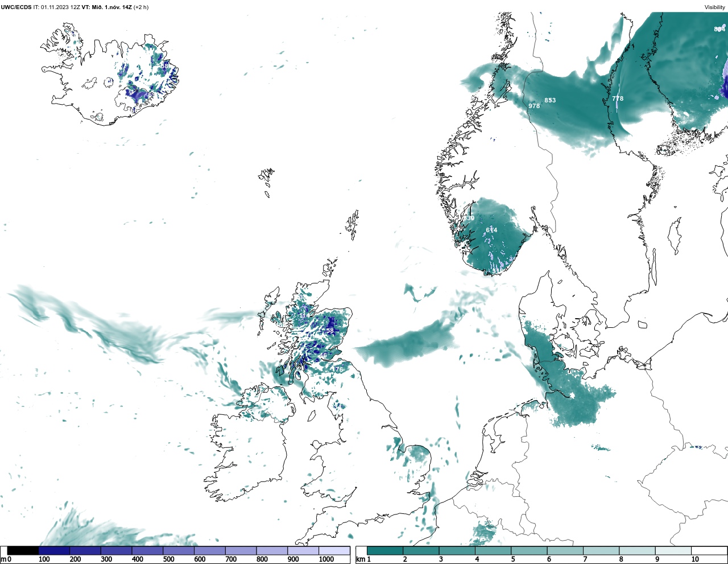Choose the 400–500 m legend swatch
This screenshot has width=728, height=564.
click(147, 550)
